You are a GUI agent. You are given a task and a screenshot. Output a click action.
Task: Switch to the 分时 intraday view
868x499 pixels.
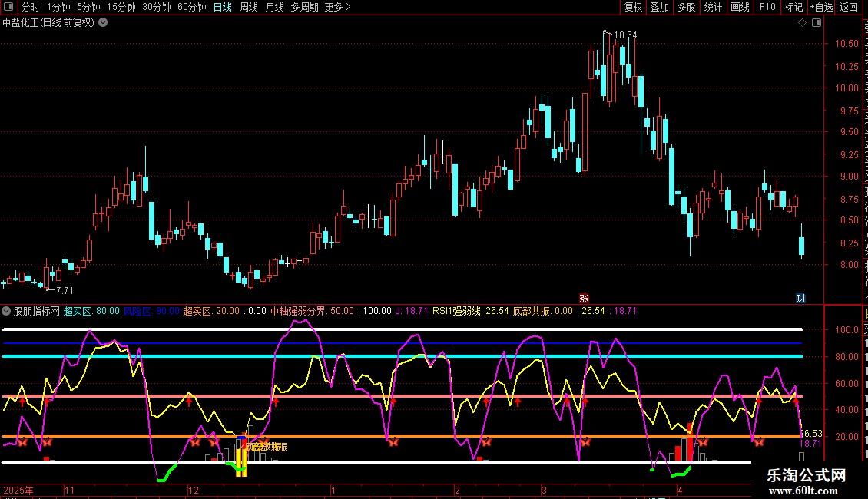tap(31, 7)
